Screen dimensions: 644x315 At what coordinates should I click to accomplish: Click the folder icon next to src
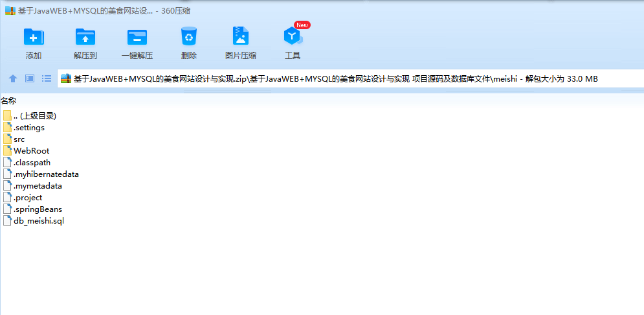click(x=7, y=139)
